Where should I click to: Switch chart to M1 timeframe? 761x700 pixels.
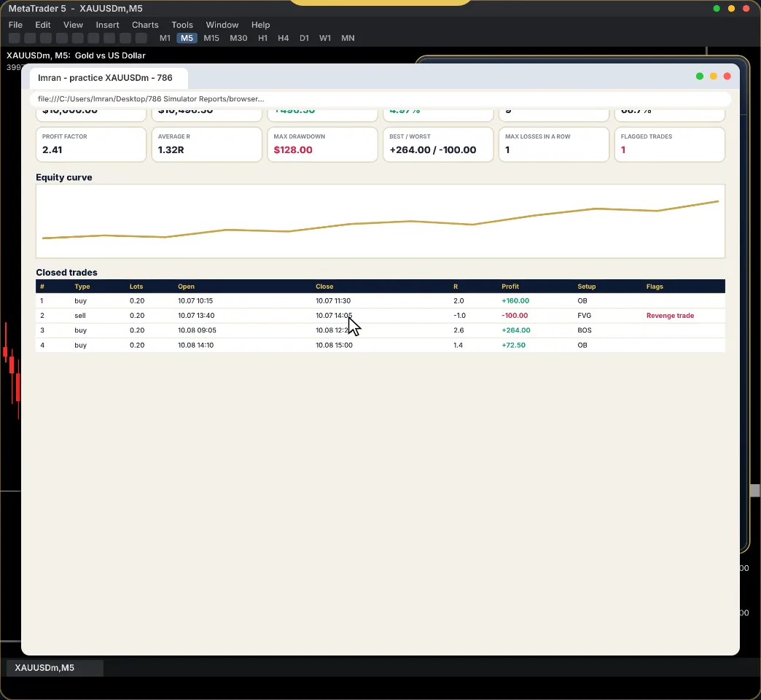pyautogui.click(x=165, y=38)
